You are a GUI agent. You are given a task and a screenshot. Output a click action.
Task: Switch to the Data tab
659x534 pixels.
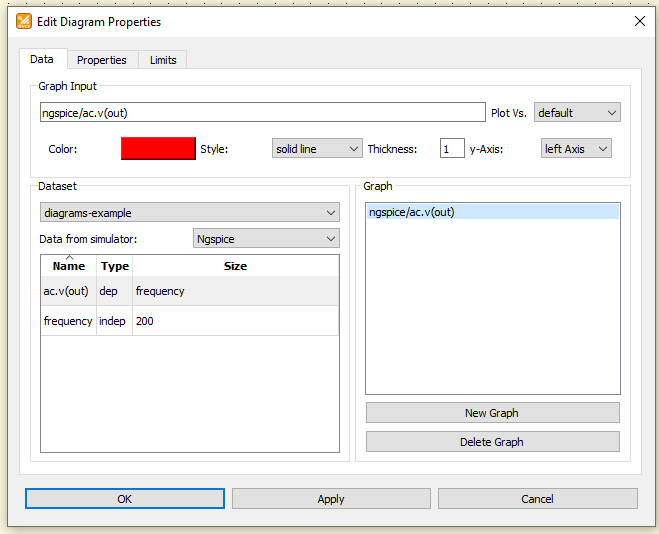[x=42, y=59]
